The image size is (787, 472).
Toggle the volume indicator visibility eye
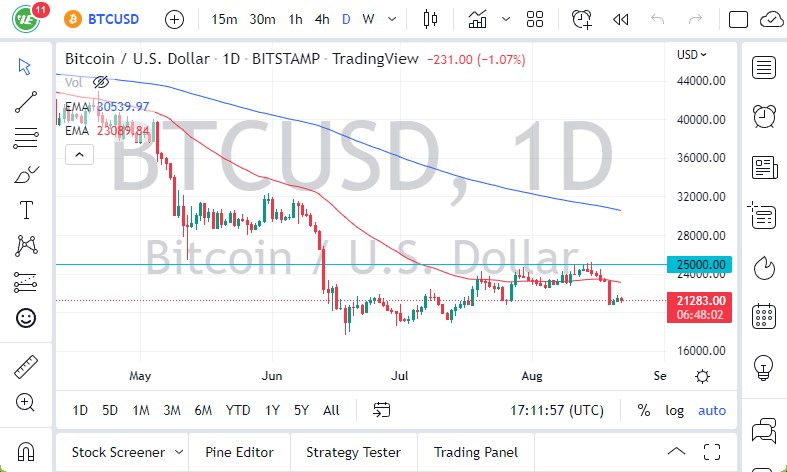click(100, 82)
